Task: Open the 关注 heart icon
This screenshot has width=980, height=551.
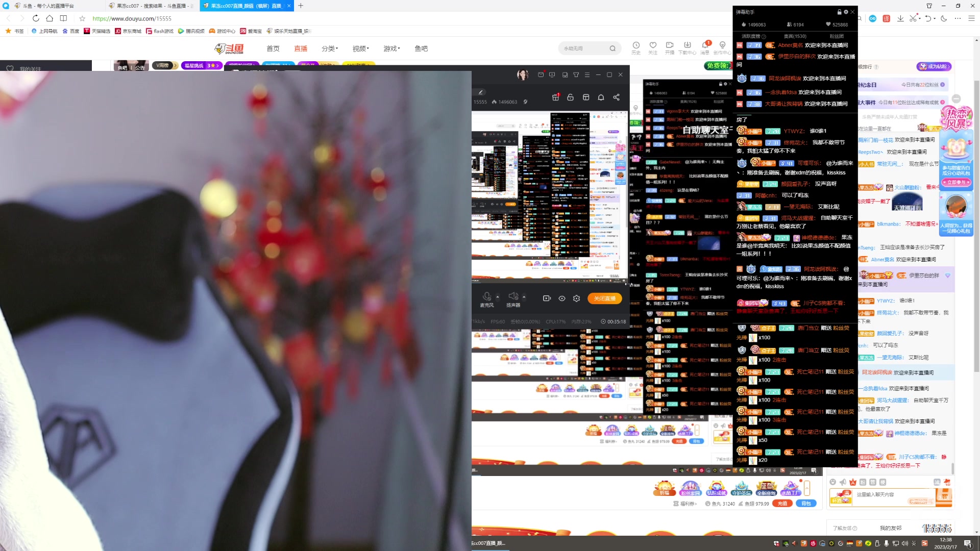Action: [653, 48]
